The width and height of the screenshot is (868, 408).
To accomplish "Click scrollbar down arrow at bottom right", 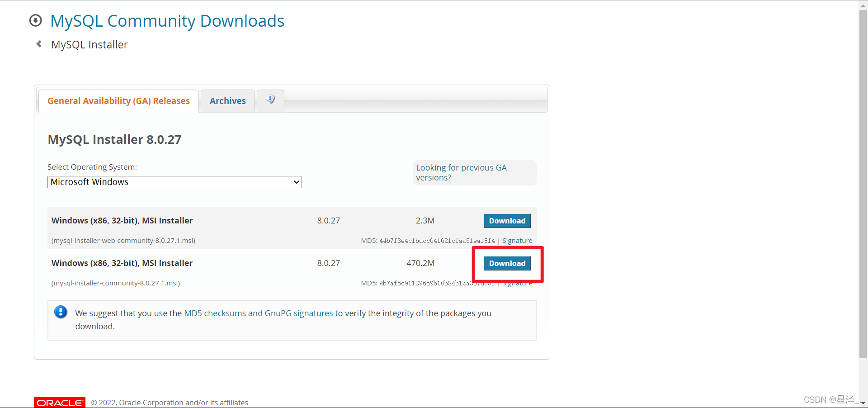I will (x=863, y=403).
